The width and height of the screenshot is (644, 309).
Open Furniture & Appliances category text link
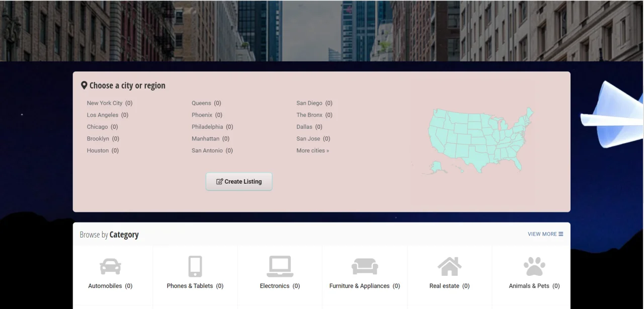[360, 286]
